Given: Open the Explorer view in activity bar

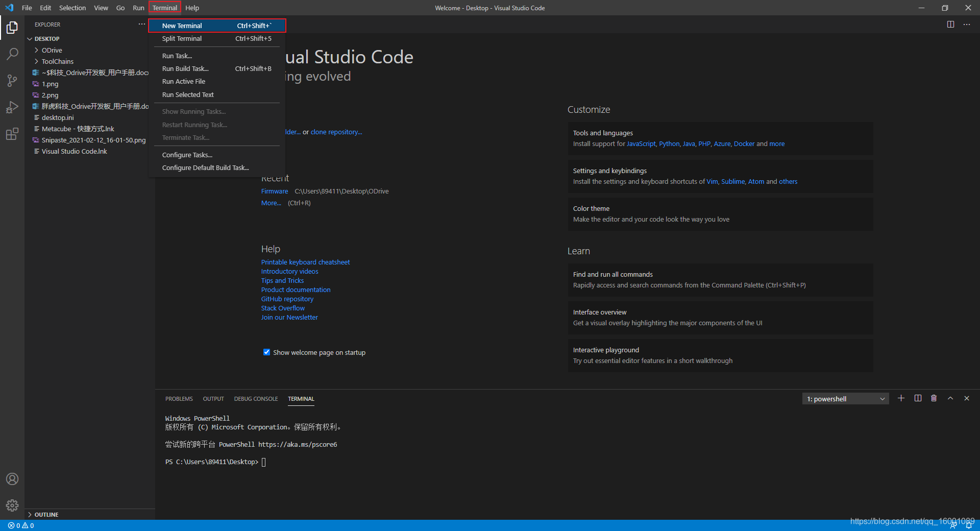Looking at the screenshot, I should [12, 28].
